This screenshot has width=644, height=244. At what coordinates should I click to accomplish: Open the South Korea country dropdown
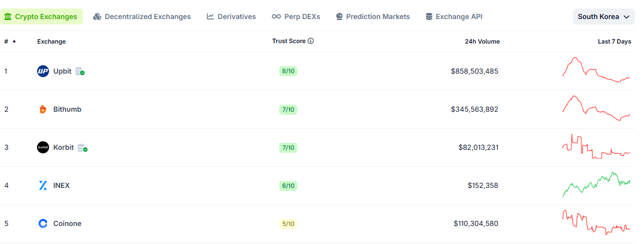603,17
